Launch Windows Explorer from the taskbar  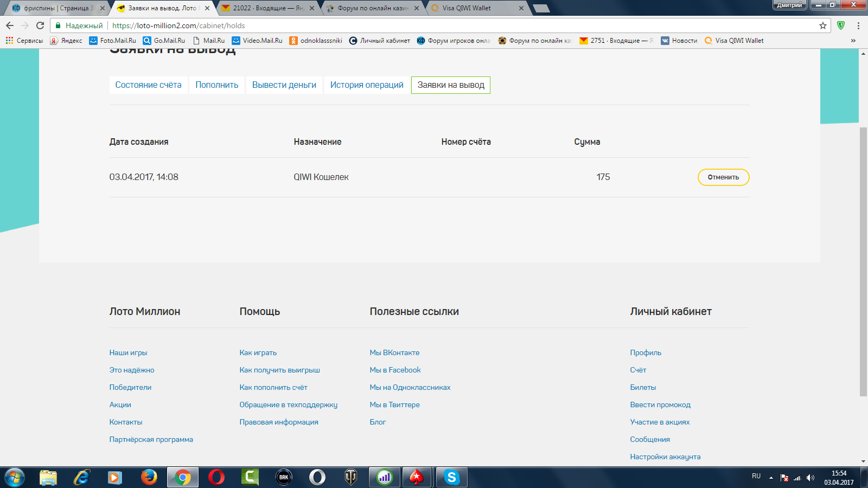pos(48,477)
